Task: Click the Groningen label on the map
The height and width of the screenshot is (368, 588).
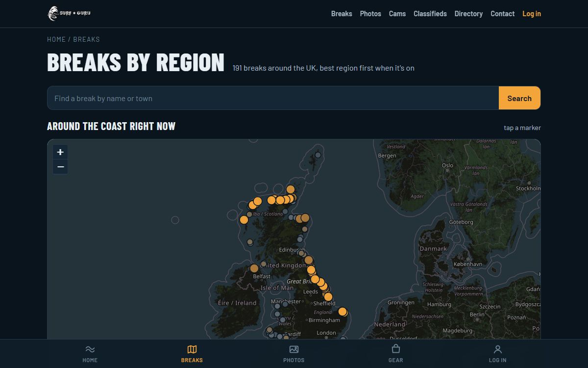Action: tap(401, 303)
